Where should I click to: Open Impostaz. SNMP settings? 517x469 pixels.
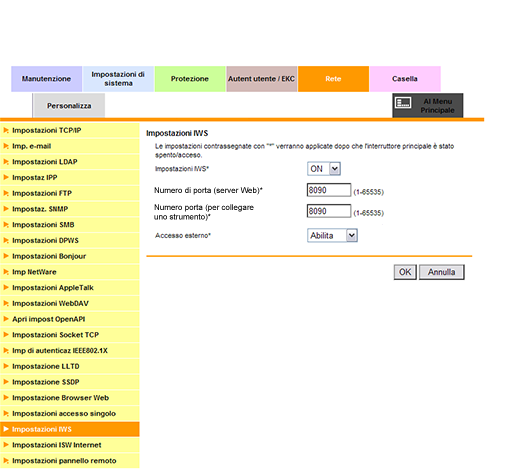(x=70, y=209)
